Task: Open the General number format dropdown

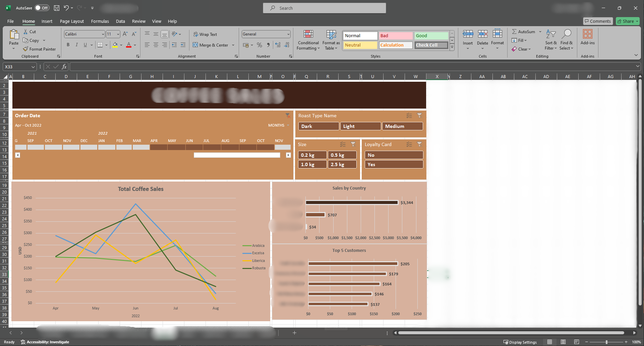Action: coord(288,34)
